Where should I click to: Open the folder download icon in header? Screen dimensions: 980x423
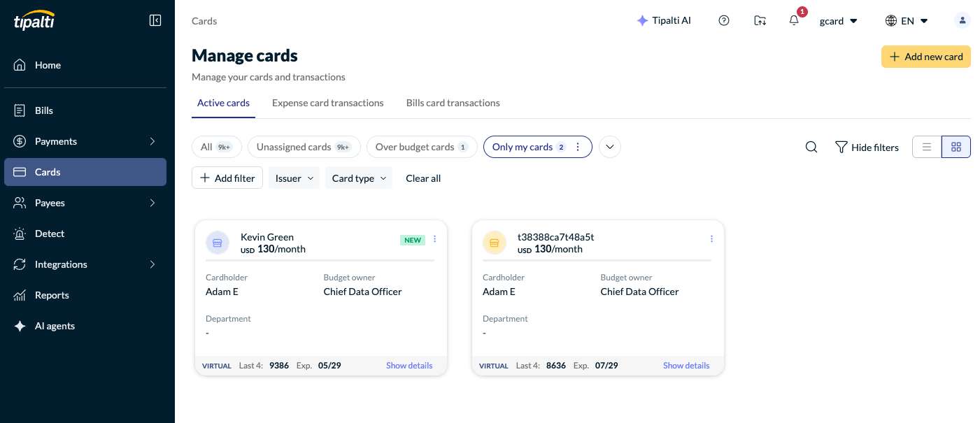[x=760, y=21]
